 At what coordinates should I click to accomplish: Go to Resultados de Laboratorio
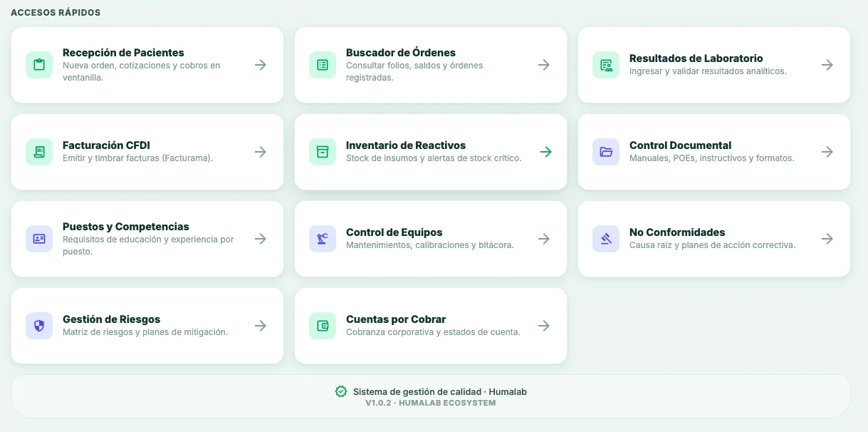(x=714, y=65)
